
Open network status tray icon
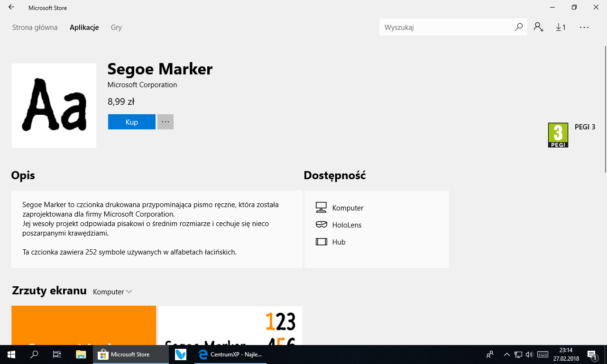[518, 355]
